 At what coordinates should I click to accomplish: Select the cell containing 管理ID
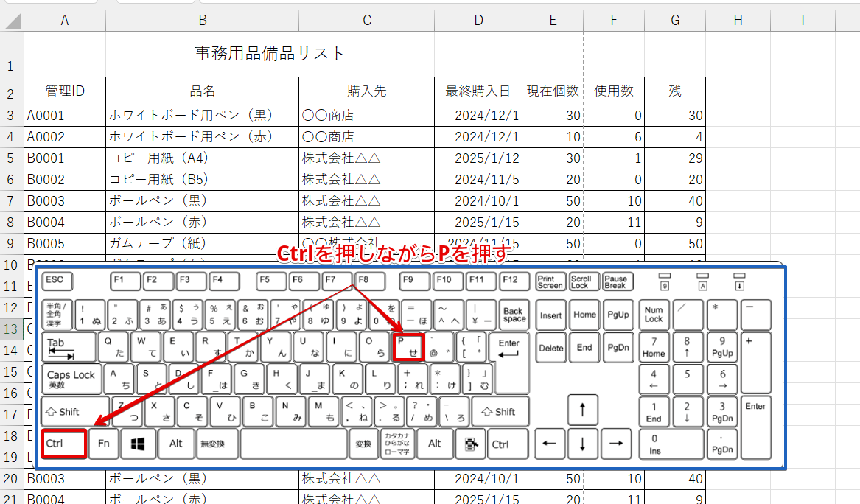(63, 89)
